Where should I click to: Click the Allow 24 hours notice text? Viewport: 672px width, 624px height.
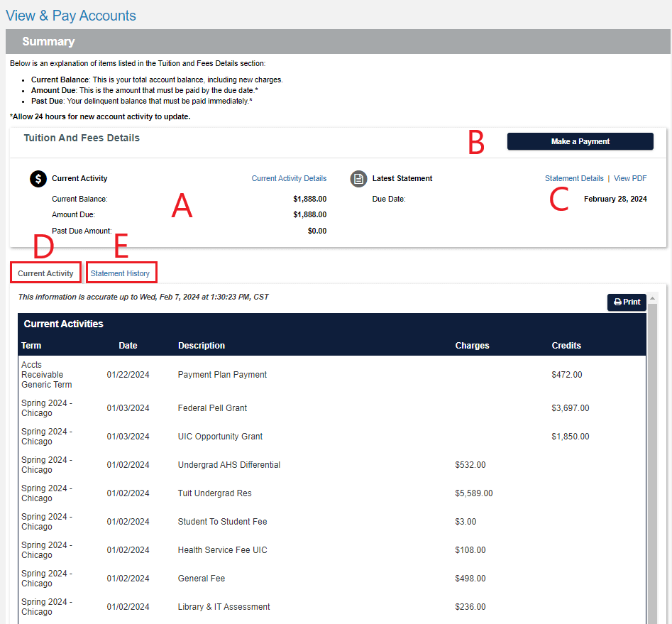click(x=100, y=116)
